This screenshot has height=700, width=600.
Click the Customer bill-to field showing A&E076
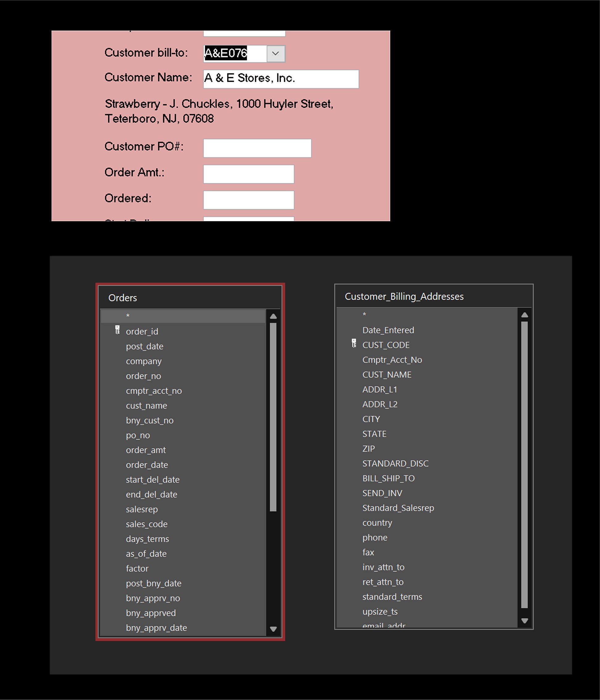pyautogui.click(x=235, y=54)
